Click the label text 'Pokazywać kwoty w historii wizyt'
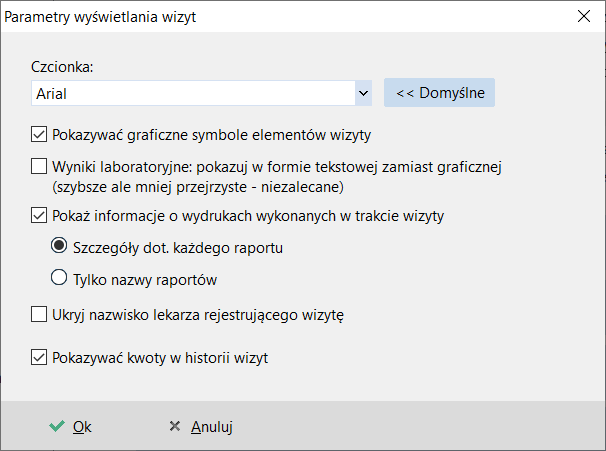Screen dimensions: 606x451 [160, 358]
